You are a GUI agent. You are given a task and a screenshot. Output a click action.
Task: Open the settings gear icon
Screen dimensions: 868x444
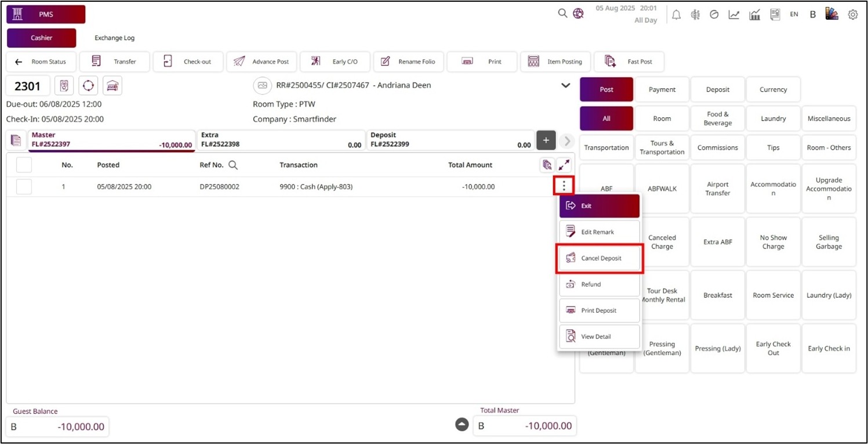tap(852, 15)
